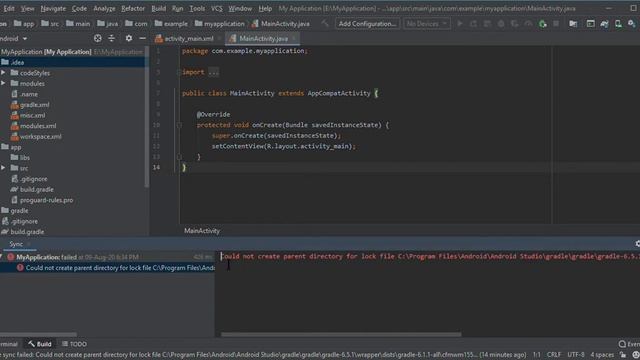The height and width of the screenshot is (360, 640).
Task: Click the Run with Coverage icon
Action: pyautogui.click(x=515, y=24)
